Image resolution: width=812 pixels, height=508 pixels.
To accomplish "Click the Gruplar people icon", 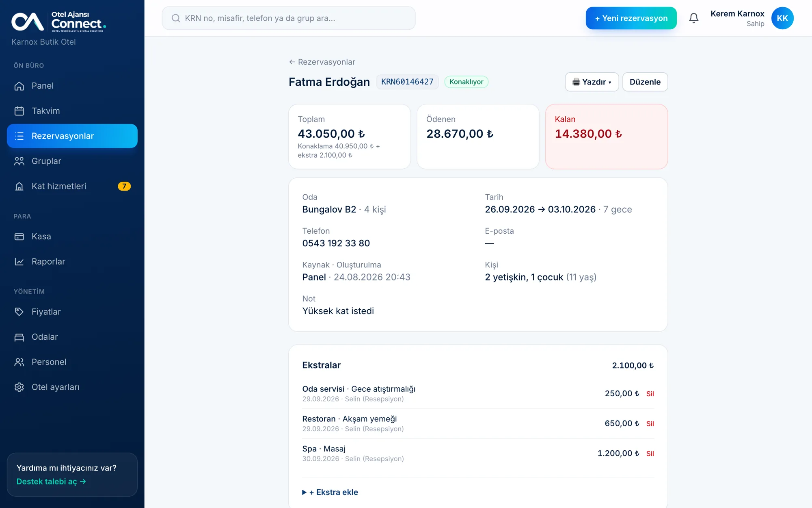I will point(19,161).
